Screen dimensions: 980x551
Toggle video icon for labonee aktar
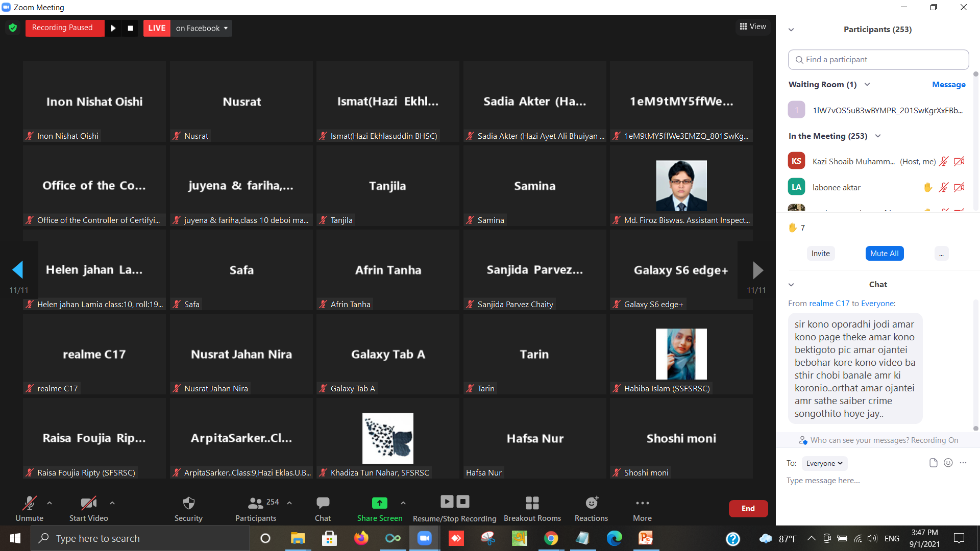960,187
